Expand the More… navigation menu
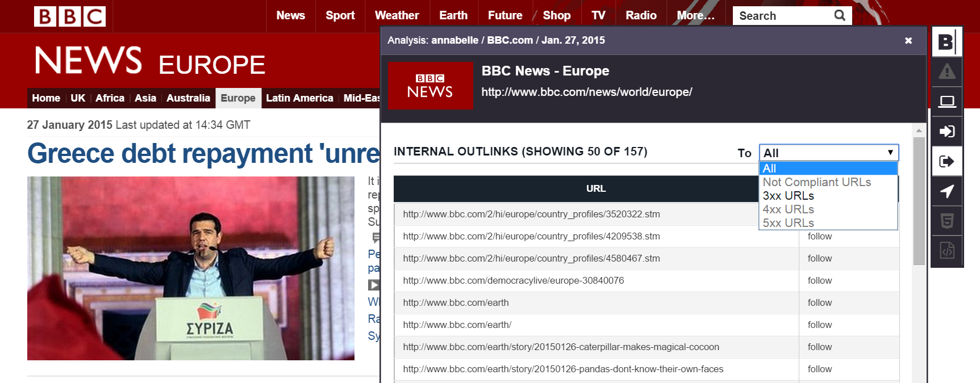This screenshot has width=980, height=383. 695,15
